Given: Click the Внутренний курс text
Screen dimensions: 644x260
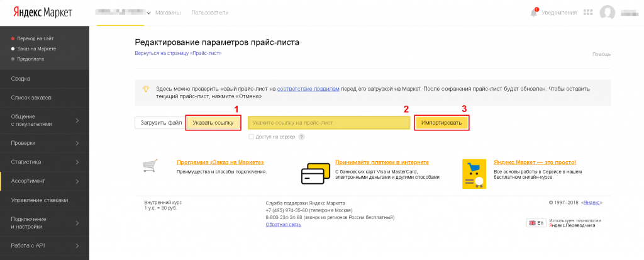Looking at the screenshot, I should (163, 203).
